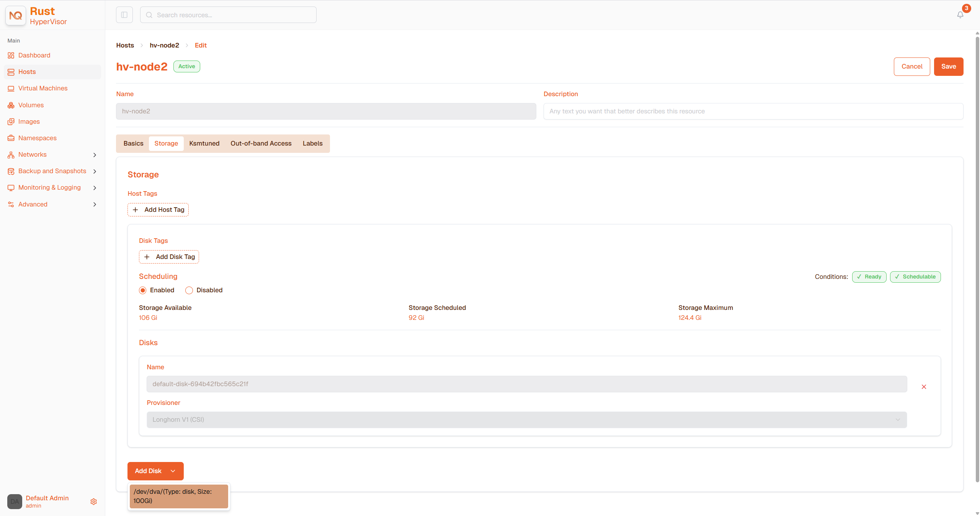Click the Networks icon in sidebar

pyautogui.click(x=11, y=155)
